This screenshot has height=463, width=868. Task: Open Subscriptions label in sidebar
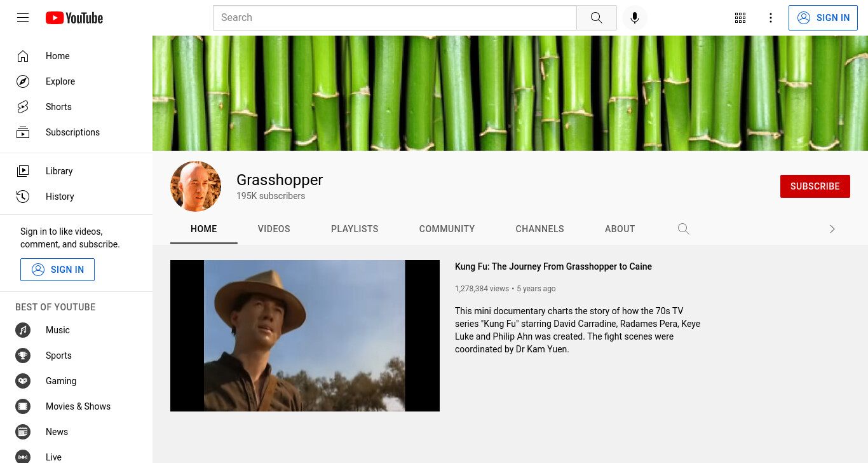coord(72,132)
